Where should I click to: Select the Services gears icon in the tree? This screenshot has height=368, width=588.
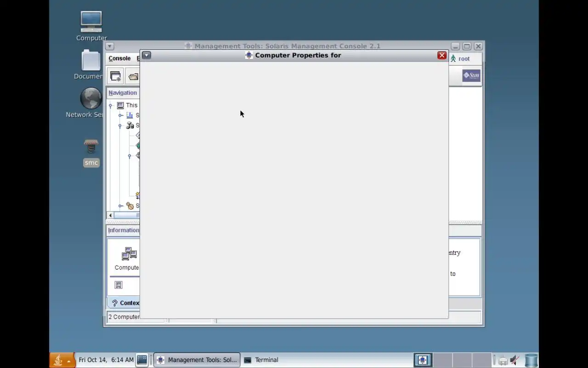[x=130, y=206]
